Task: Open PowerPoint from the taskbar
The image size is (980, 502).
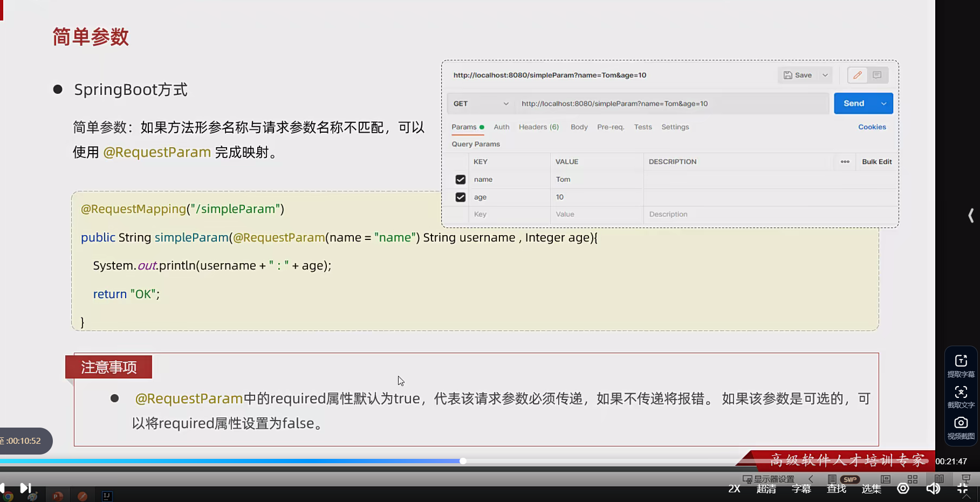Action: click(58, 496)
